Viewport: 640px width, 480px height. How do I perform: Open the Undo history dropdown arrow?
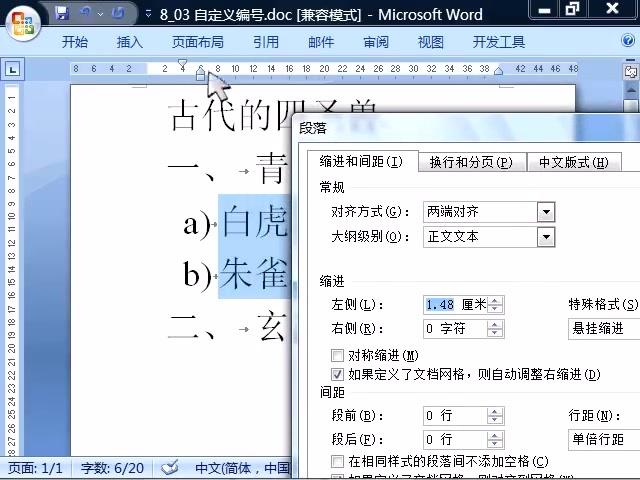pos(100,14)
